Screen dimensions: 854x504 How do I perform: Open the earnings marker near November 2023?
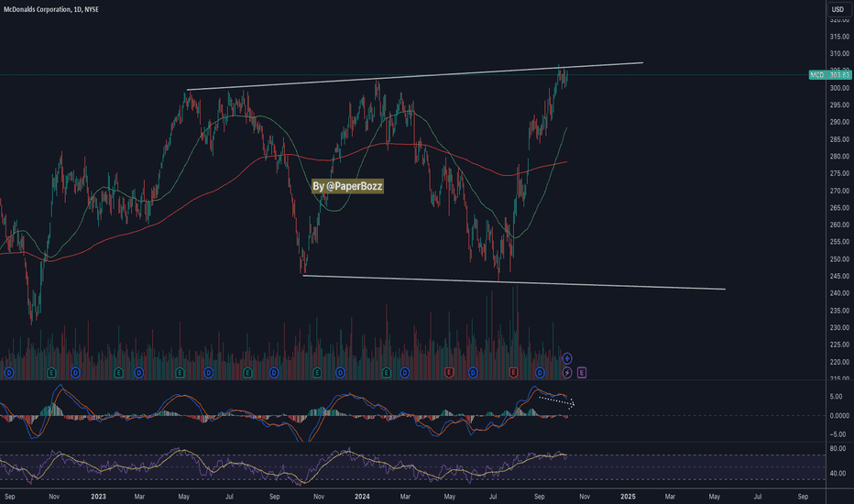click(317, 373)
